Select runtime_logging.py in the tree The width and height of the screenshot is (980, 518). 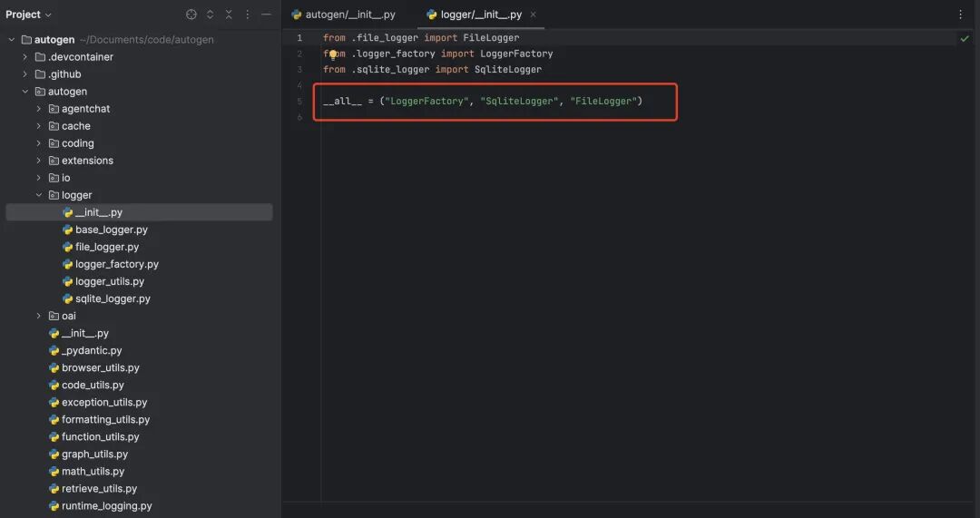pos(106,506)
